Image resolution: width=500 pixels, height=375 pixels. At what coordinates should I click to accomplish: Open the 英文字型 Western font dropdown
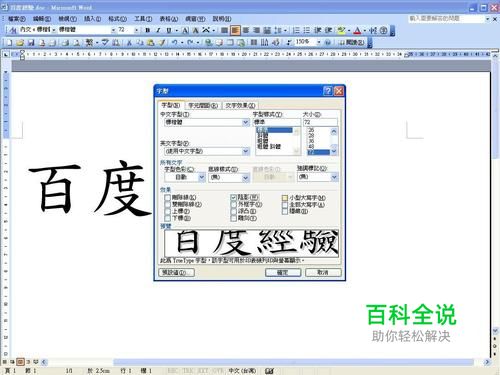pyautogui.click(x=246, y=151)
